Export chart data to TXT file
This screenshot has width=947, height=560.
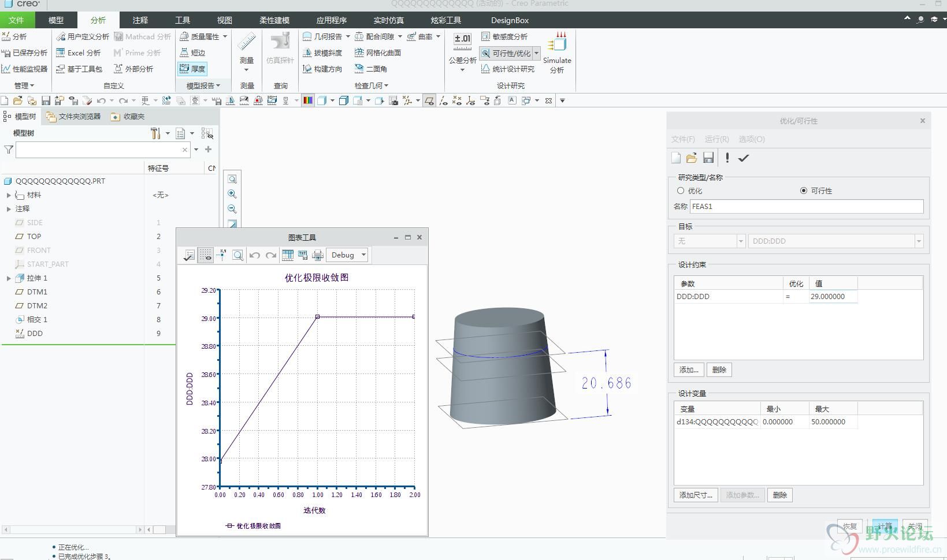(302, 255)
